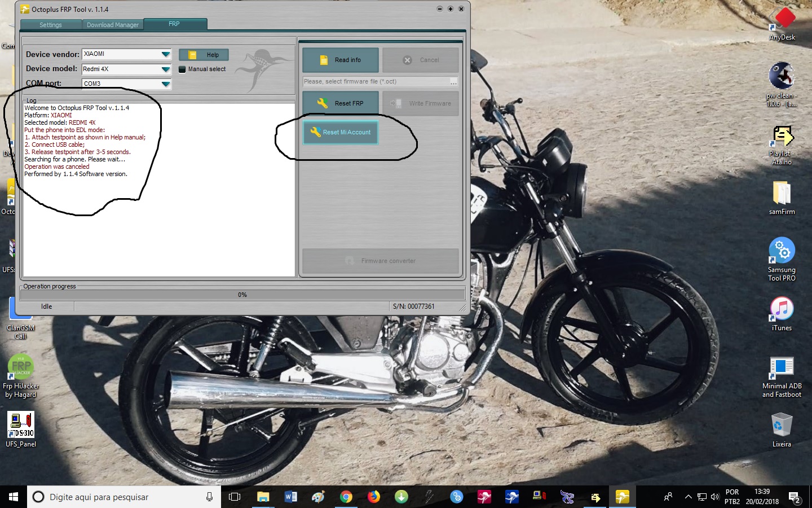The image size is (812, 508).
Task: Click log line 'Platform: XIAOMI'
Action: point(48,115)
